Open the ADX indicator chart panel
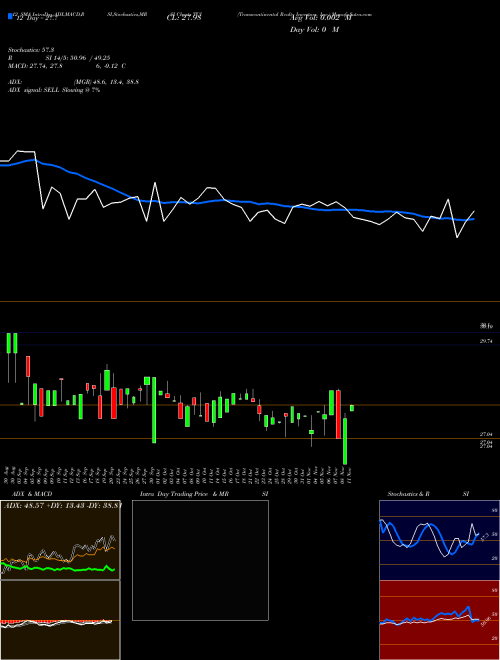 [60, 540]
